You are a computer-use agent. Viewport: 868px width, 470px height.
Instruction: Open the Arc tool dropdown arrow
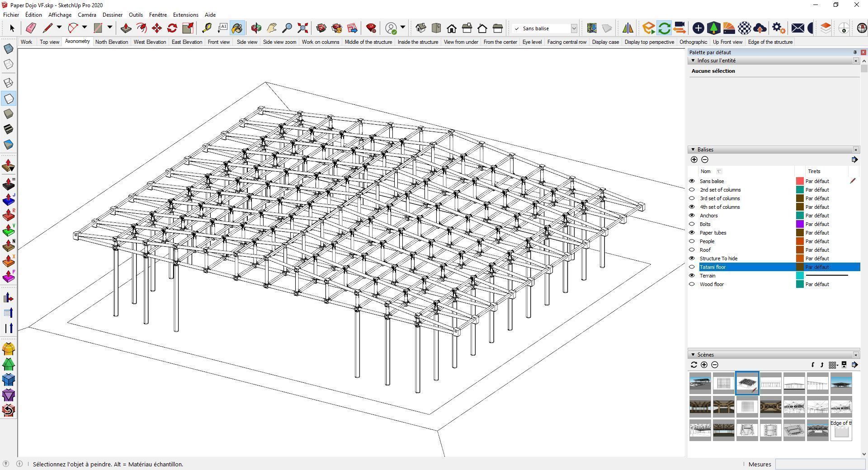pos(84,28)
